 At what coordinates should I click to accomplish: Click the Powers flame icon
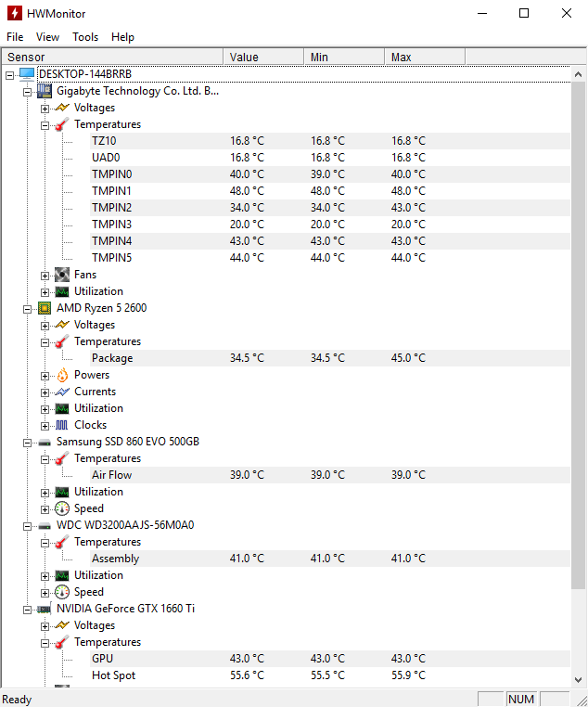(x=62, y=375)
